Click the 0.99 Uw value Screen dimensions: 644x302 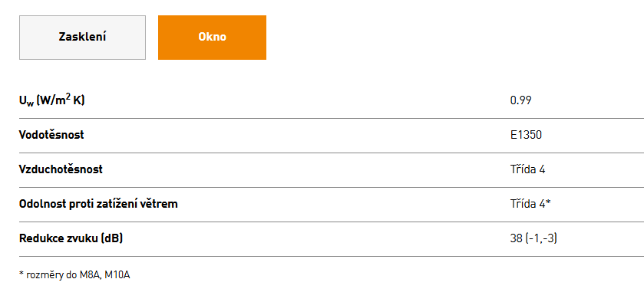[520, 100]
